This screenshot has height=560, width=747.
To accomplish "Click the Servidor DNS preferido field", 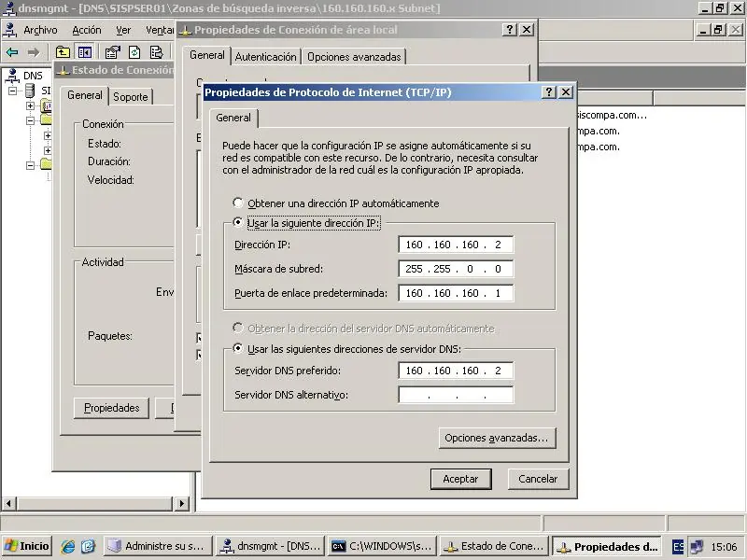I will [456, 371].
